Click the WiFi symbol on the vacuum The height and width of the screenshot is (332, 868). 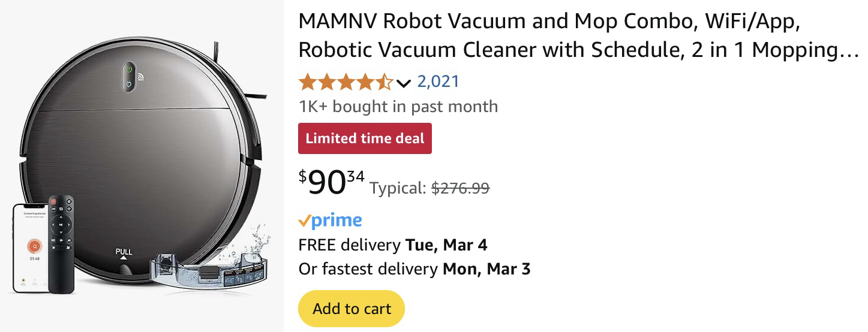tap(140, 77)
